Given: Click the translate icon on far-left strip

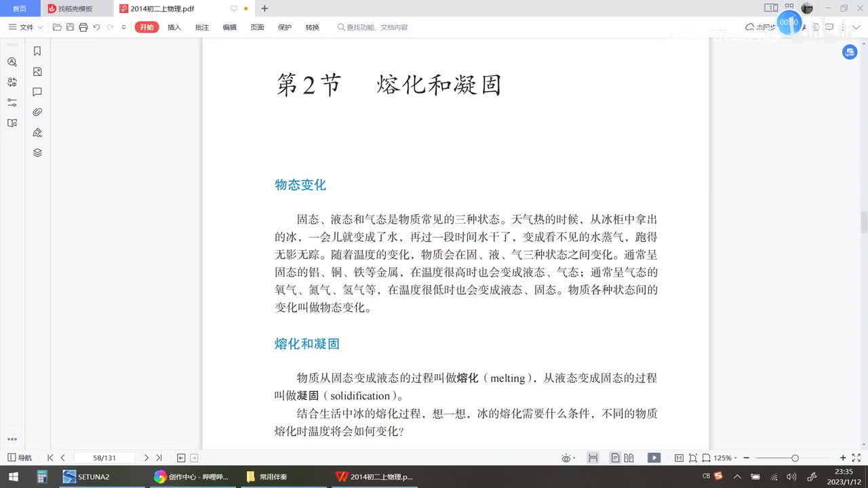Looking at the screenshot, I should click(x=12, y=82).
